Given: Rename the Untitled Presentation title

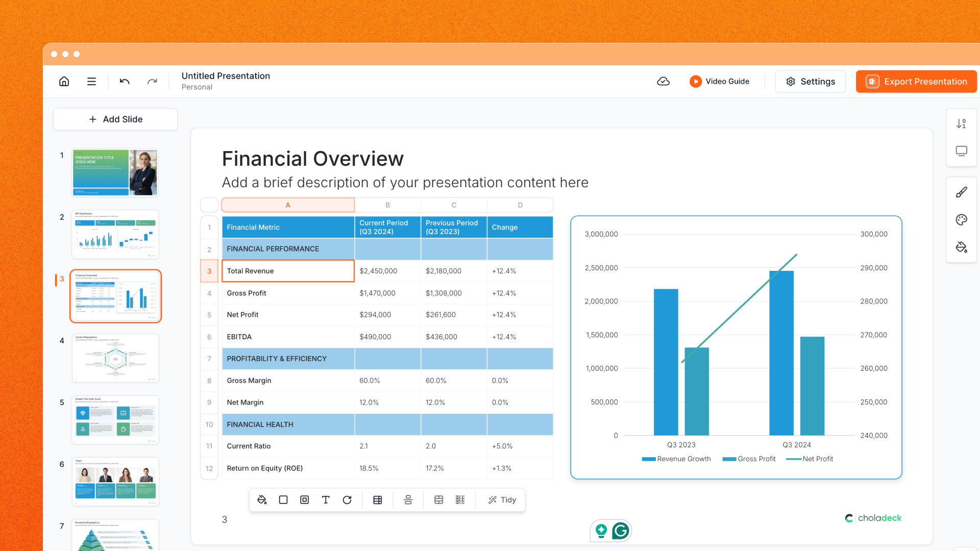Looking at the screenshot, I should (x=226, y=76).
